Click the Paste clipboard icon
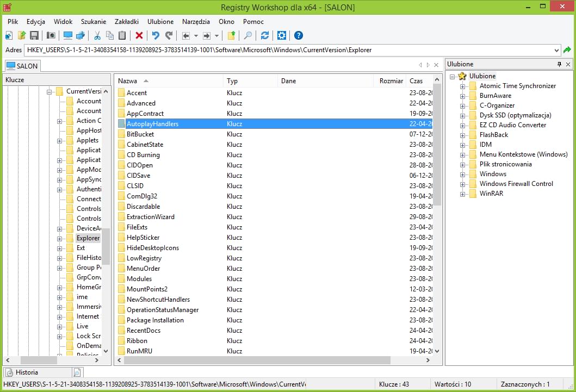This screenshot has height=392, width=576. tap(122, 36)
